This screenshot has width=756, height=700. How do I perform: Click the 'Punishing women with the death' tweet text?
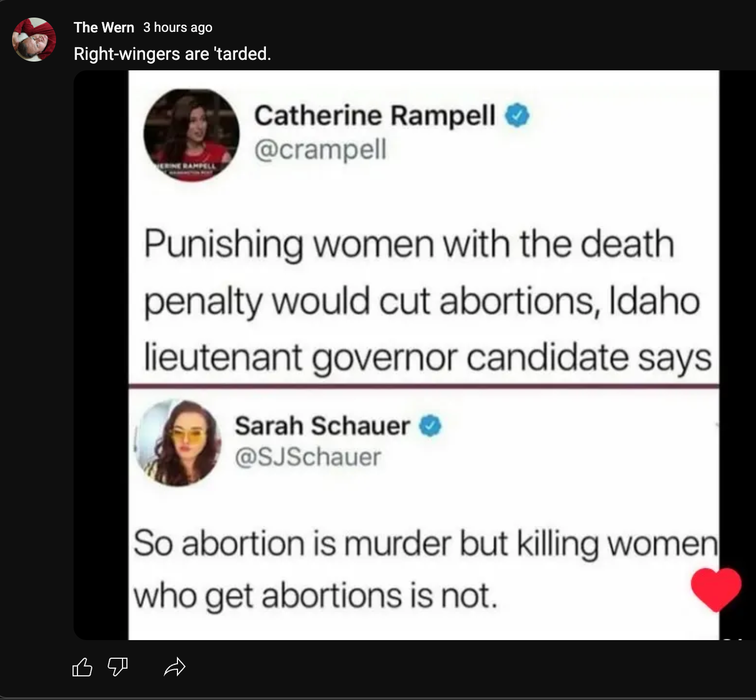[409, 245]
